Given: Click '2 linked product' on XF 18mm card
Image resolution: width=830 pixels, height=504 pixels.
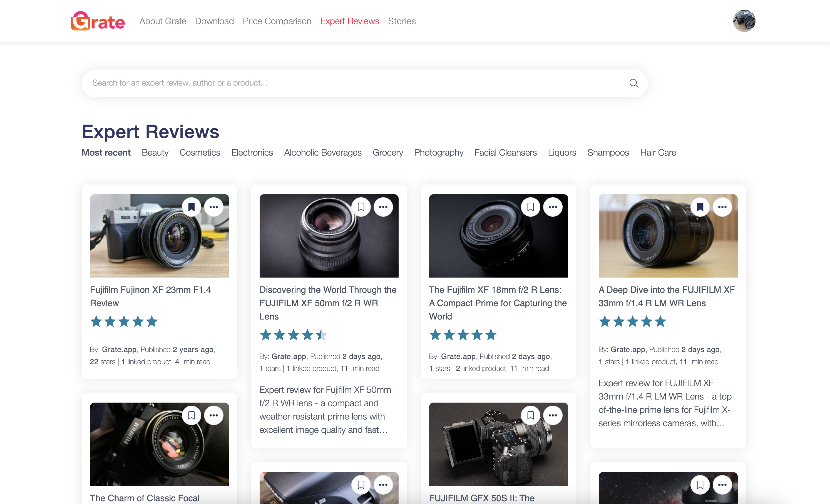Looking at the screenshot, I should pos(481,368).
